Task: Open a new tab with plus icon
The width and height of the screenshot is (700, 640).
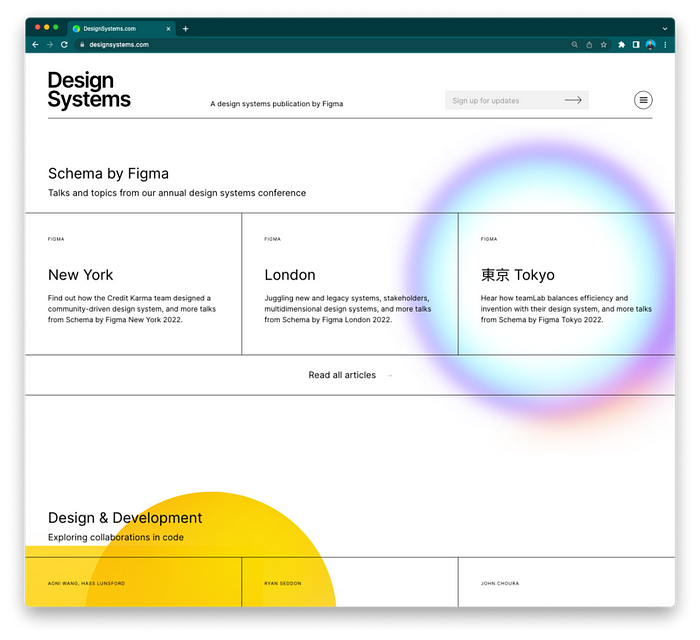Action: [x=185, y=29]
